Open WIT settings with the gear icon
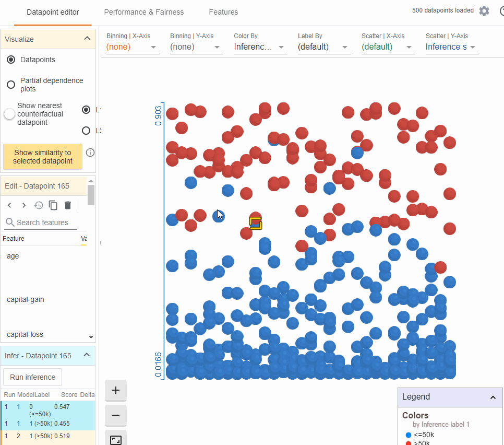The image size is (504, 445). [484, 11]
